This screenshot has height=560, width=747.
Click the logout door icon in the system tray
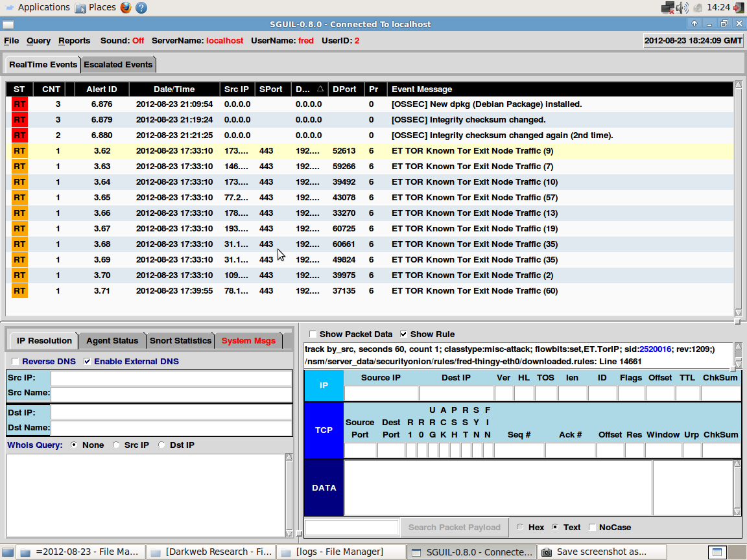pyautogui.click(x=739, y=7)
